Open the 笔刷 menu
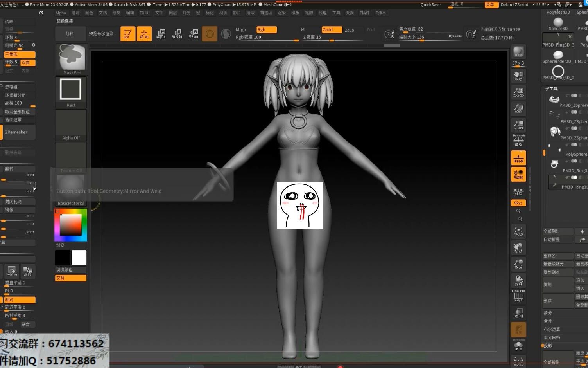 coord(75,13)
